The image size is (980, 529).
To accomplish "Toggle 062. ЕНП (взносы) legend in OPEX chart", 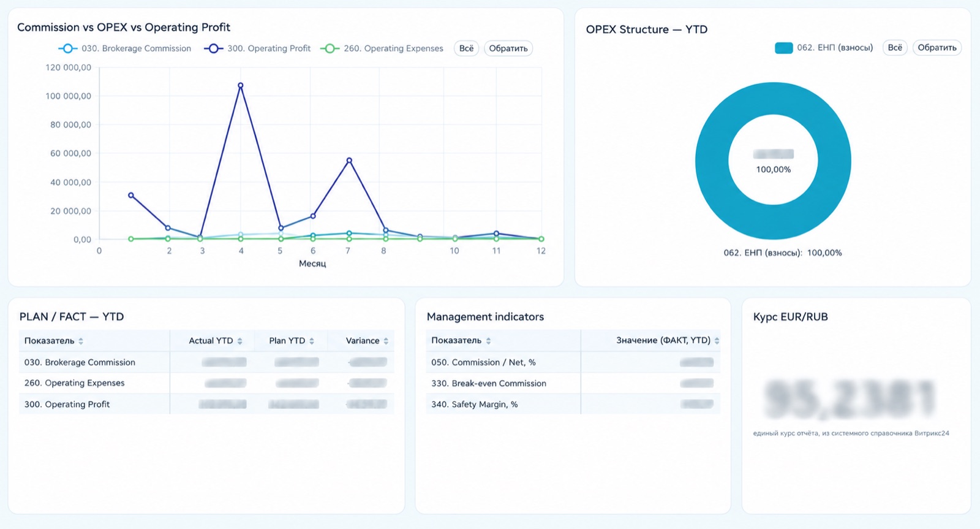I will [x=824, y=48].
